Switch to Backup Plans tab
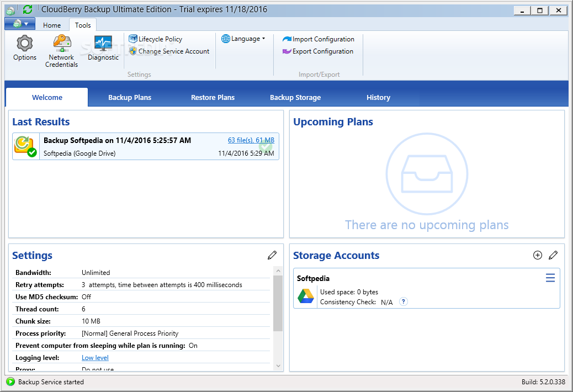The width and height of the screenshot is (573, 392). click(130, 98)
